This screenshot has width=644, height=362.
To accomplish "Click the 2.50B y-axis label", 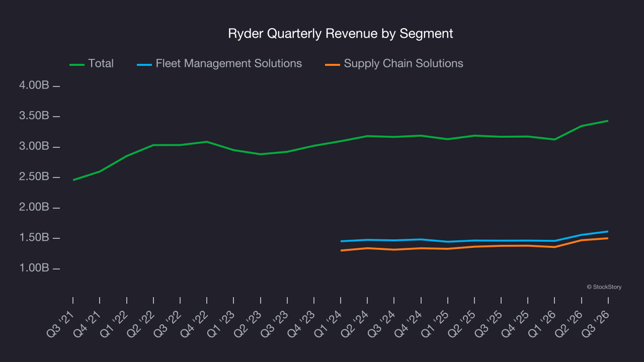I will (x=34, y=176).
